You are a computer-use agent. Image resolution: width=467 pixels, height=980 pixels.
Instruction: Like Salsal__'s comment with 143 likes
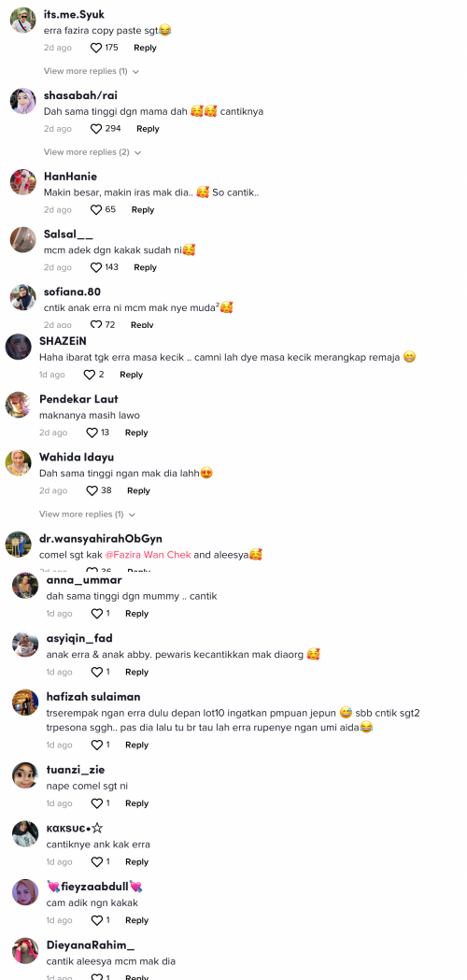coord(95,267)
